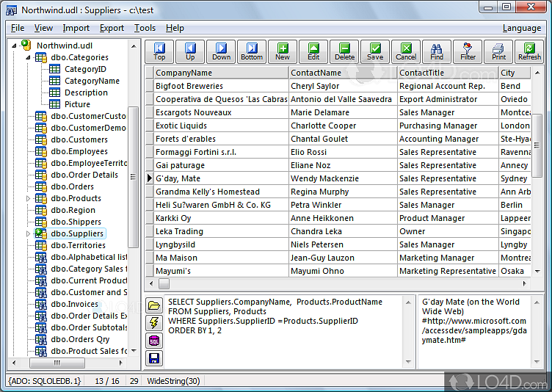The image size is (552, 392).
Task: Expand the dbo.Suppliers tree node
Action: 29,233
